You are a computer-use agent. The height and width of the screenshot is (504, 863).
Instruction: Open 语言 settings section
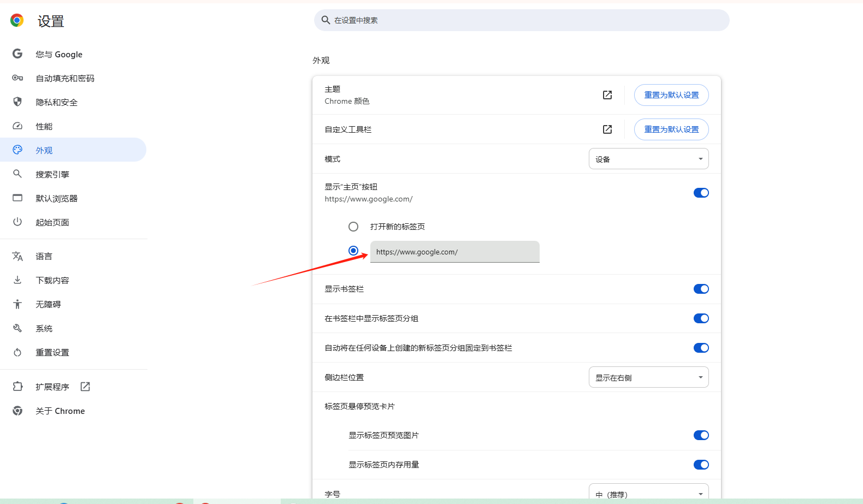click(73, 256)
